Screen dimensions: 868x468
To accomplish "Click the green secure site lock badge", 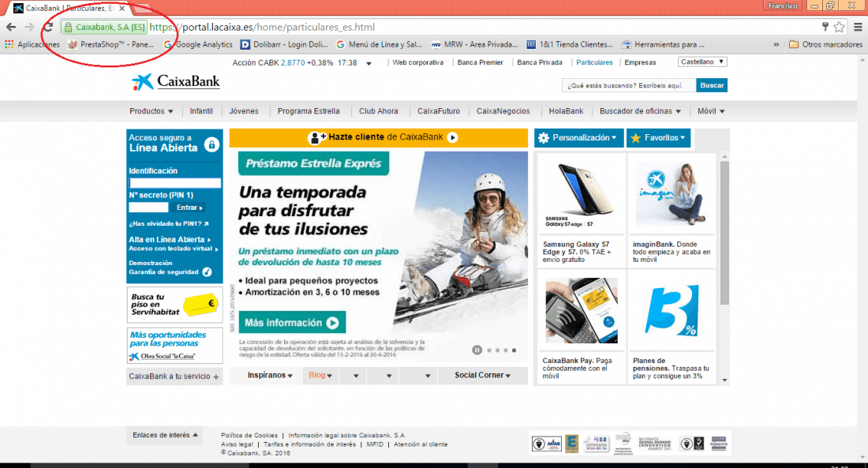I will [x=104, y=27].
